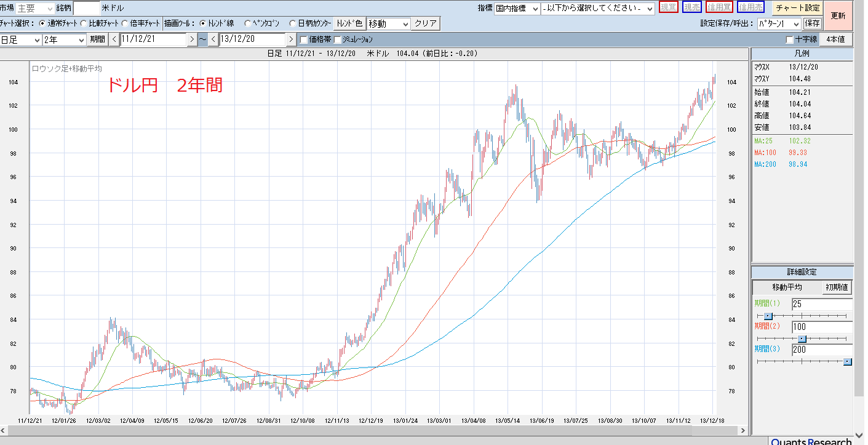Click the 現買 order button
This screenshot has height=445, width=868.
pyautogui.click(x=669, y=7)
